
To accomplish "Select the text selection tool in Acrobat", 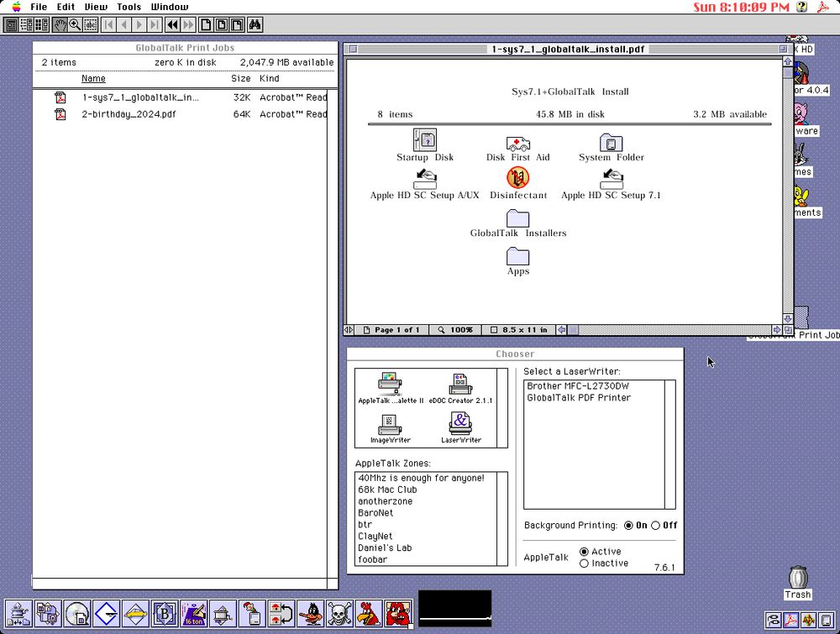I will click(x=89, y=24).
